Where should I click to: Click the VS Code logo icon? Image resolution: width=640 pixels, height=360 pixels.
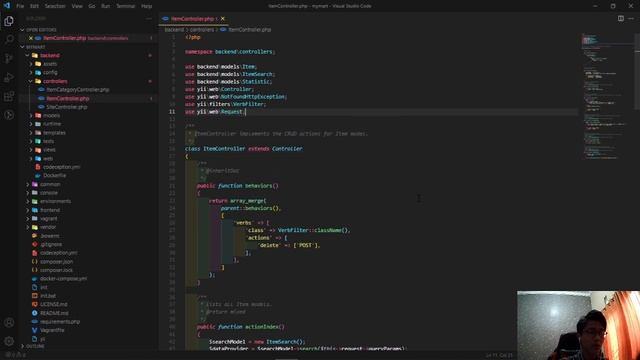click(7, 6)
